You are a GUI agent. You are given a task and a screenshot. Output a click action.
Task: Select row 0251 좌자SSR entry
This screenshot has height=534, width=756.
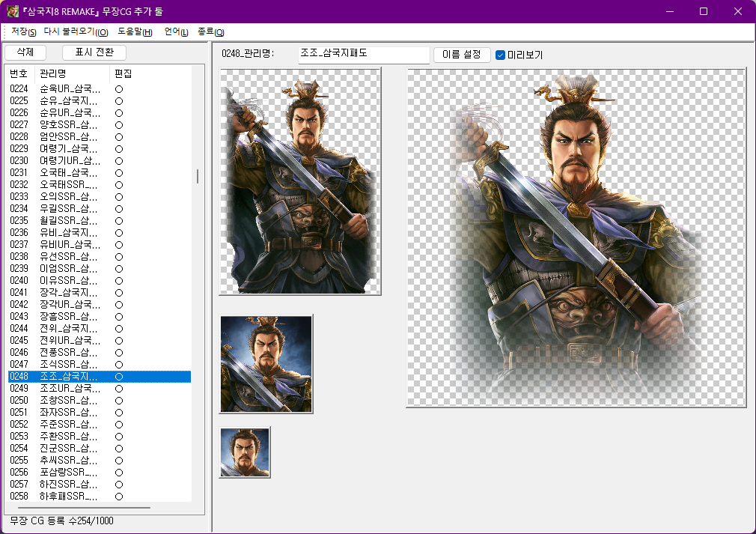pos(100,413)
